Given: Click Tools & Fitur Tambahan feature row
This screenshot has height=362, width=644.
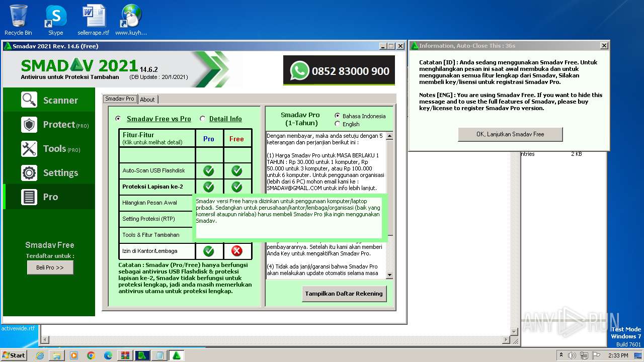Looking at the screenshot, I should pyautogui.click(x=156, y=235).
